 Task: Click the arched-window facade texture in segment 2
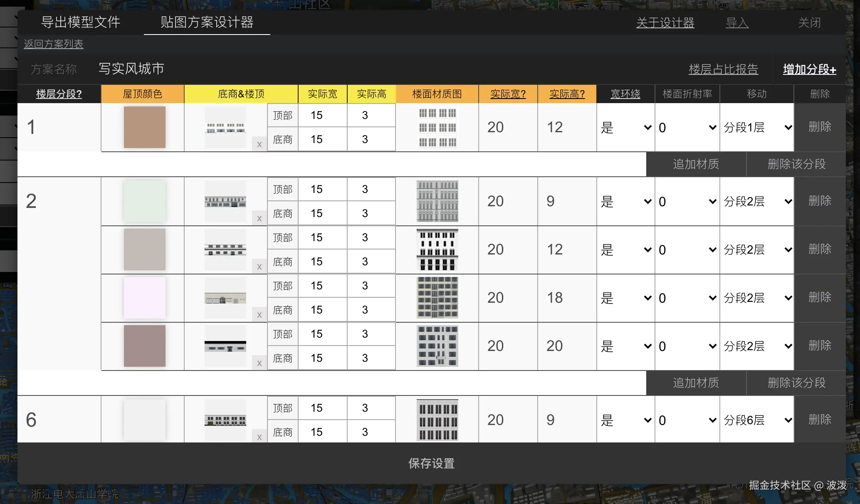tap(437, 201)
